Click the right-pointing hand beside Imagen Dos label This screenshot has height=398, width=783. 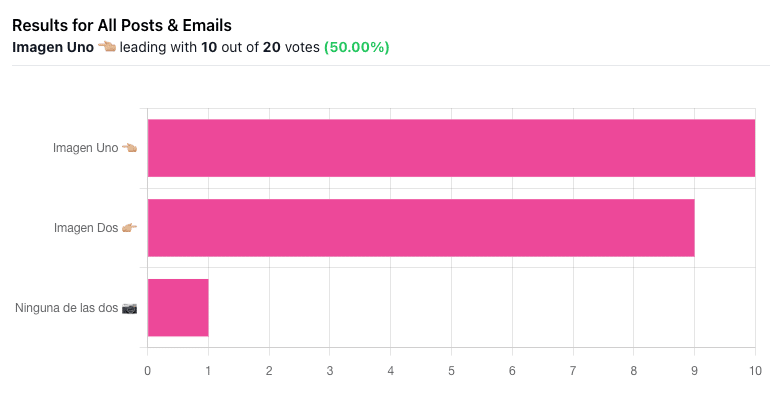coord(129,228)
